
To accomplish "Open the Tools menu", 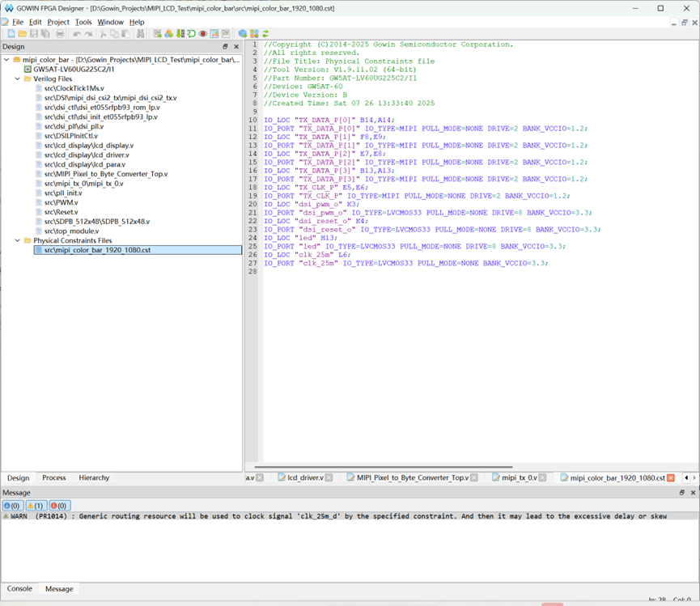I will click(x=83, y=22).
